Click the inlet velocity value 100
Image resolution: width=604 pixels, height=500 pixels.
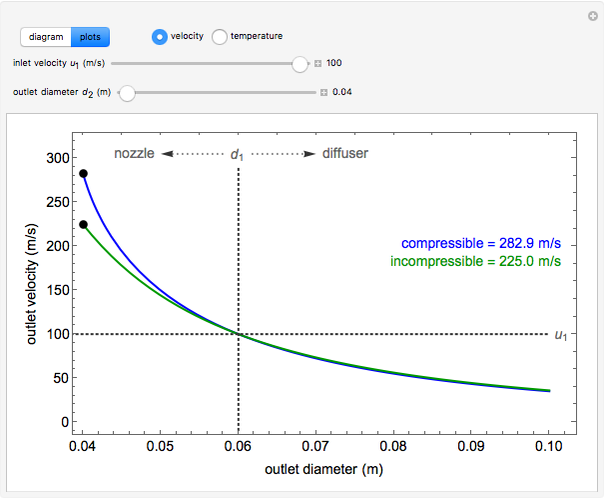pyautogui.click(x=334, y=64)
